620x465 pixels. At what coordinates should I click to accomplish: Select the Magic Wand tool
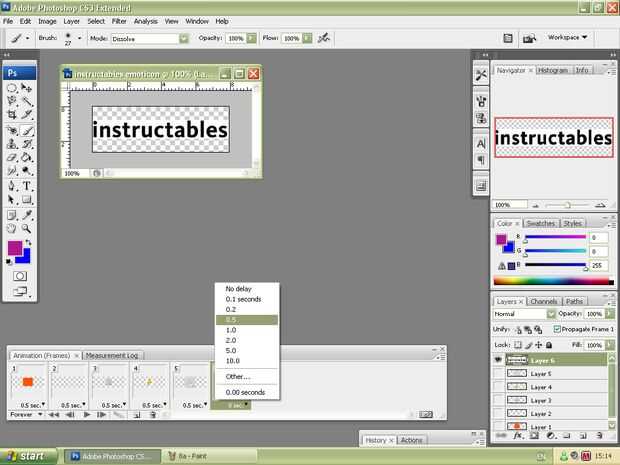(x=26, y=101)
